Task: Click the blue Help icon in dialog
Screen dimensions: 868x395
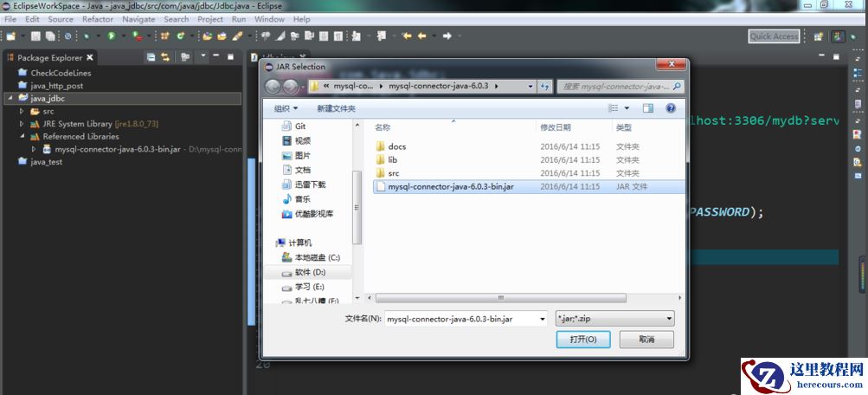Action: coord(671,108)
